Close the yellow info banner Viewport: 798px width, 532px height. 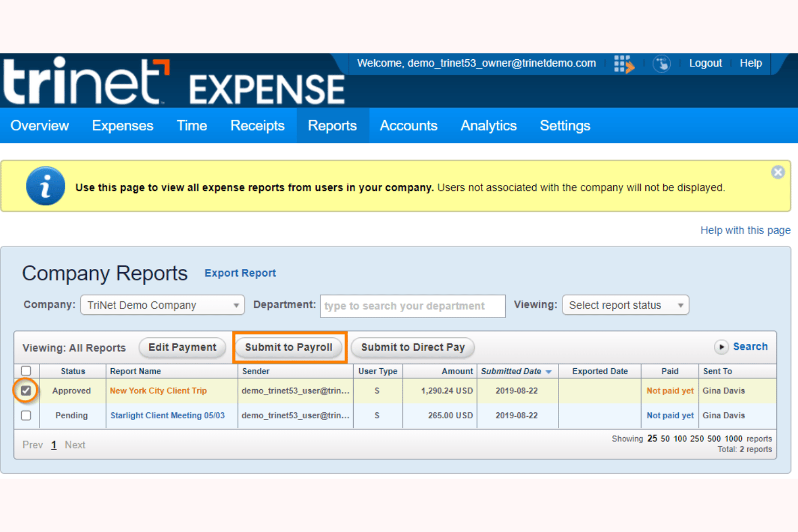coord(778,172)
